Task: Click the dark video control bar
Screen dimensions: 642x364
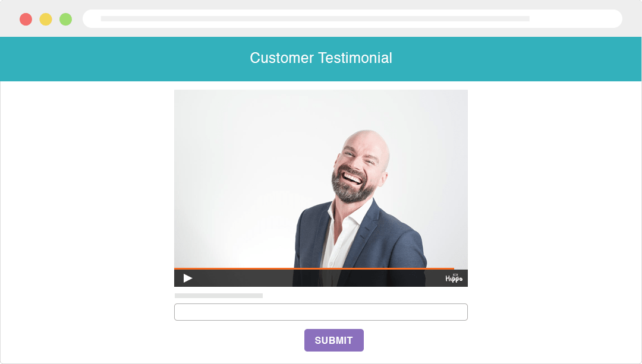Action: (x=320, y=278)
